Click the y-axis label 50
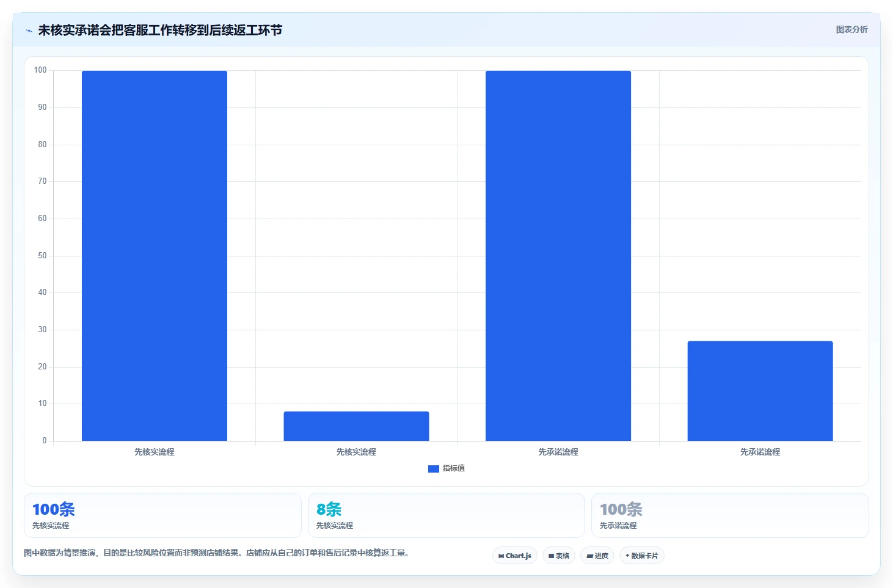893x588 pixels. [x=42, y=256]
